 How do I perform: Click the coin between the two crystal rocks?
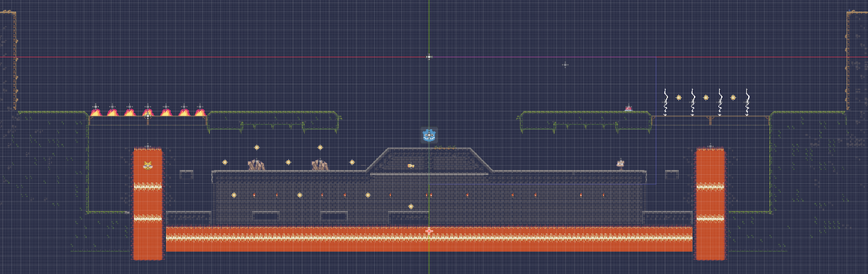tap(288, 162)
